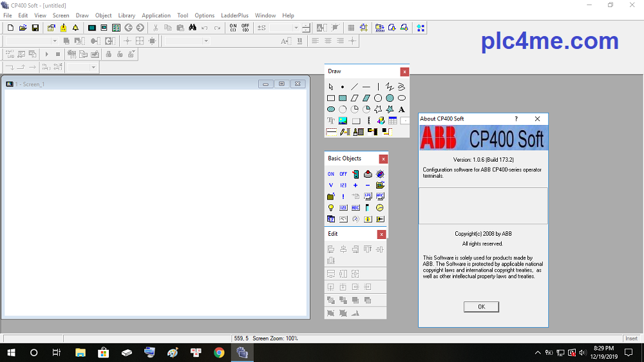This screenshot has width=644, height=362.
Task: Close the Basic Objects palette
Action: [x=383, y=159]
